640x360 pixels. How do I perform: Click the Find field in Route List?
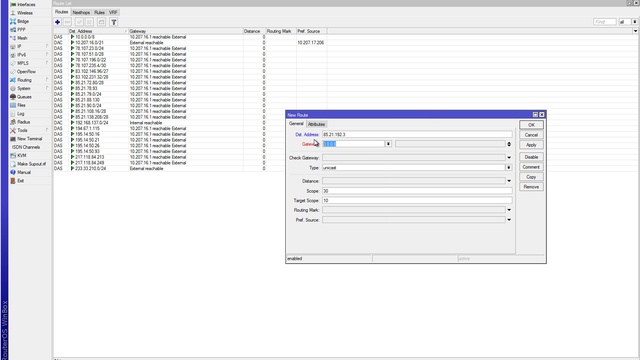604,22
